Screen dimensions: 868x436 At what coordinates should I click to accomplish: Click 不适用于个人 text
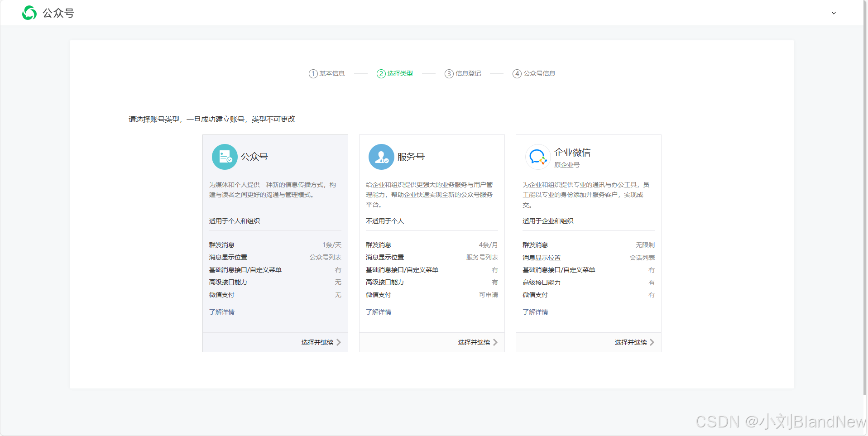point(385,221)
